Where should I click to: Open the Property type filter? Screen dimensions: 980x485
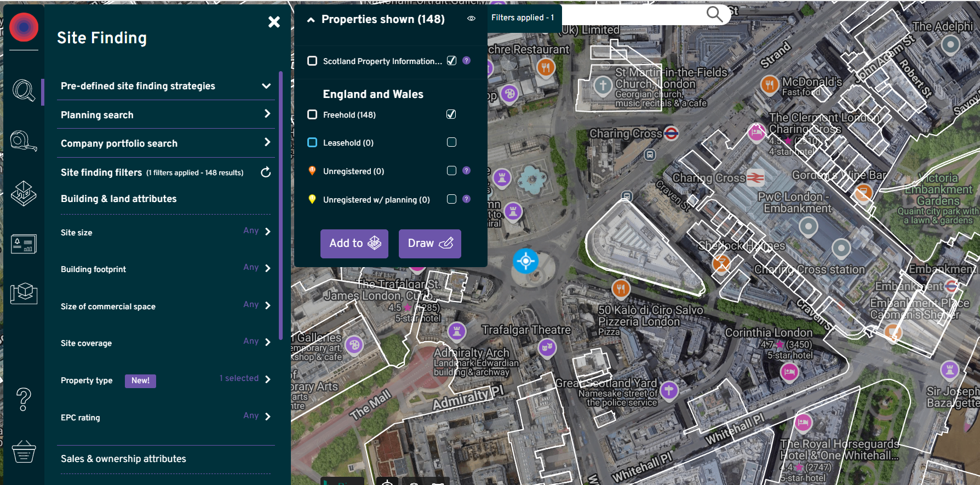[166, 380]
